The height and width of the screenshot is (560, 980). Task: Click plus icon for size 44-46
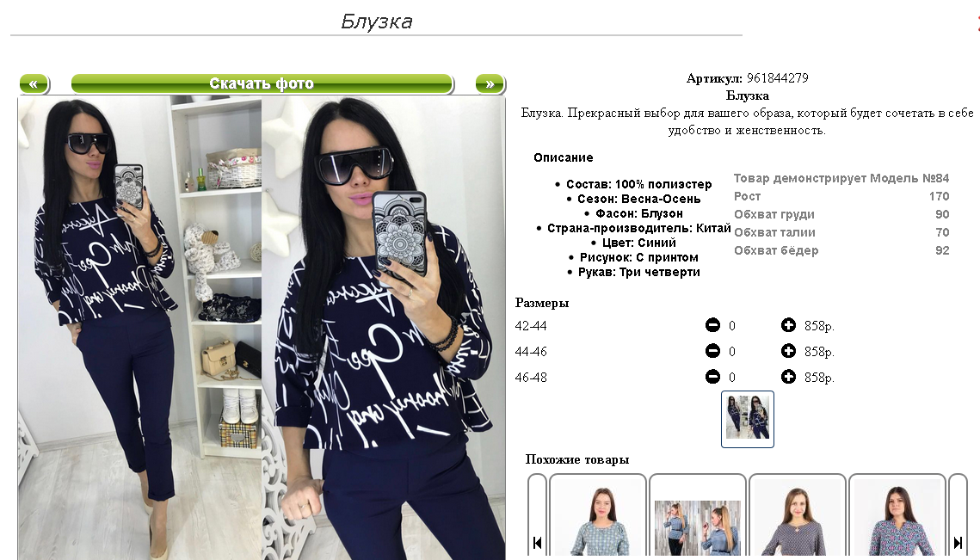788,351
